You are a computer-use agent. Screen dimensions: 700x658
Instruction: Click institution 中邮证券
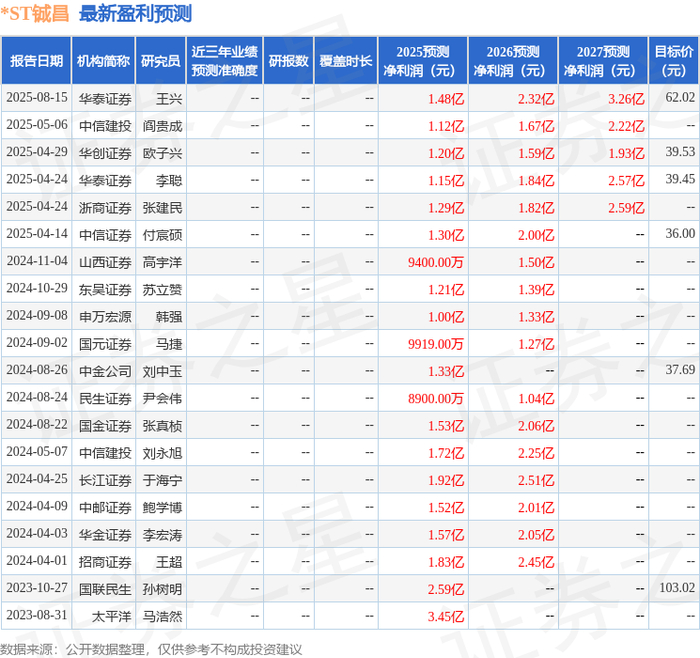pyautogui.click(x=105, y=507)
